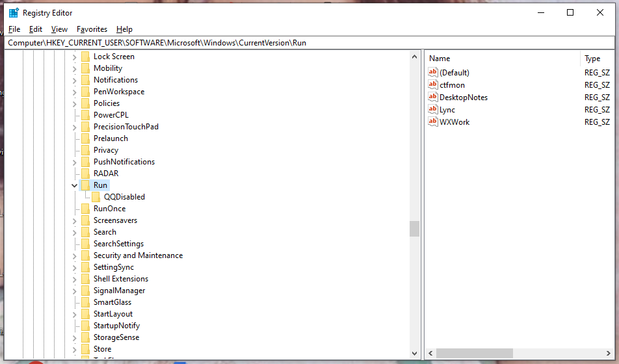
Task: Expand the Policies key
Action: click(x=74, y=104)
